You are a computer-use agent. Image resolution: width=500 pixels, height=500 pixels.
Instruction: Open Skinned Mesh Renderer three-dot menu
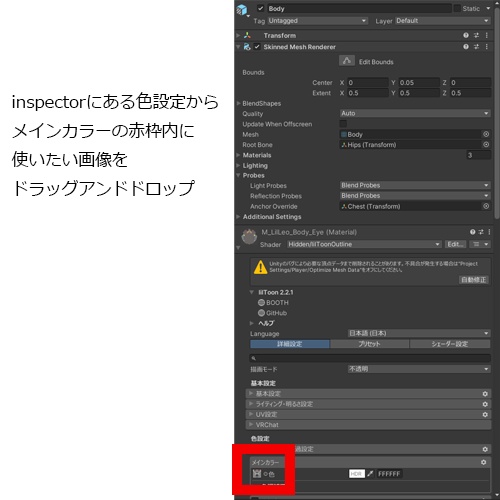tap(486, 47)
